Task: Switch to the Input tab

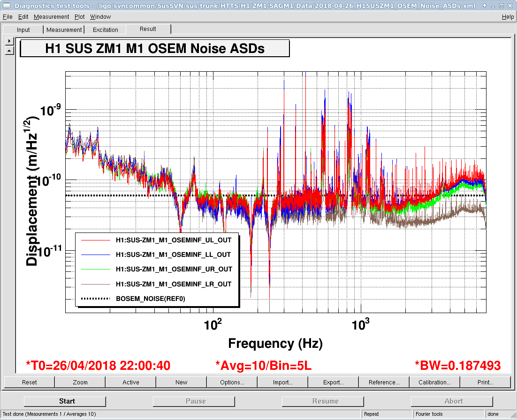Action: 23,30
